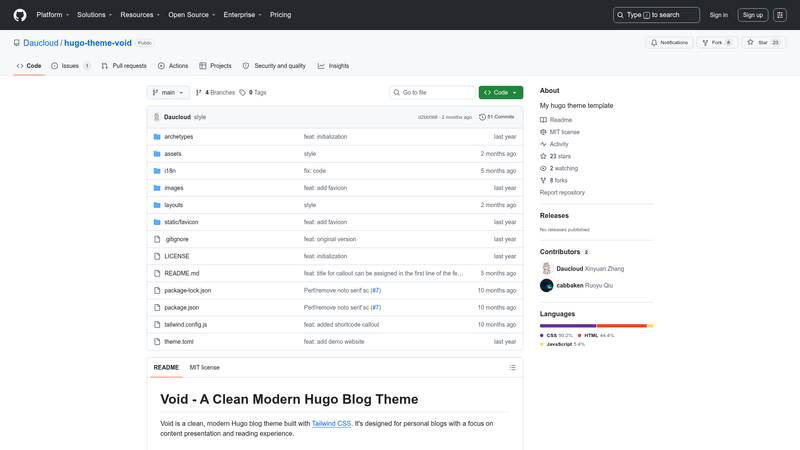Click the JavaScript yellow language bar segment

651,326
